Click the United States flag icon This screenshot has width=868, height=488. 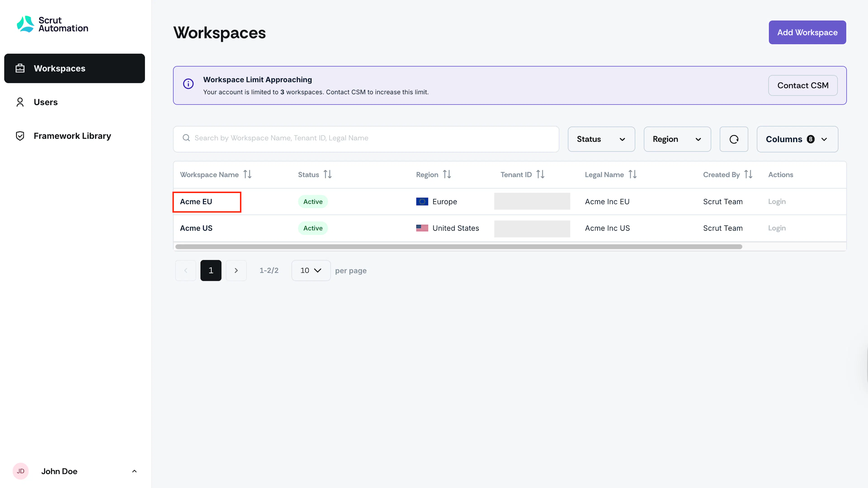pyautogui.click(x=422, y=228)
